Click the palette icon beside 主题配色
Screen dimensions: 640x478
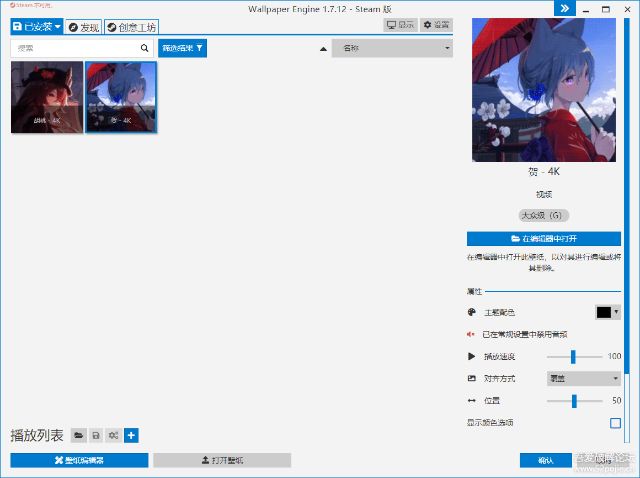point(471,312)
